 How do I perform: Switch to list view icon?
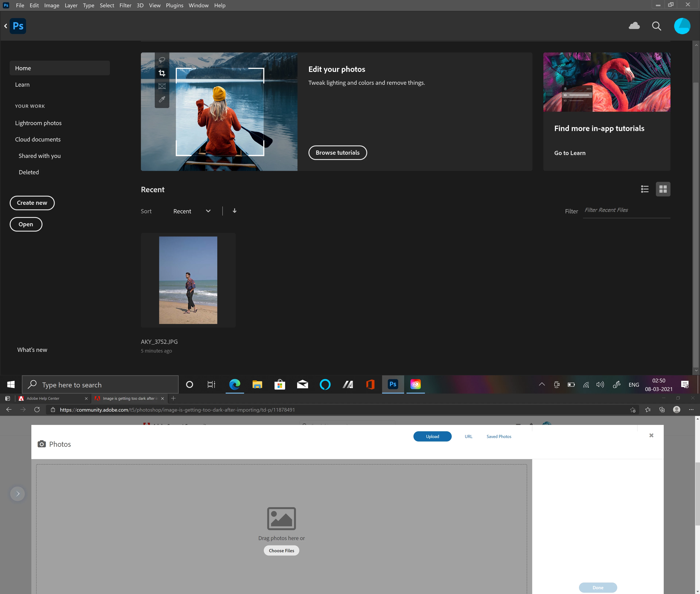point(644,189)
